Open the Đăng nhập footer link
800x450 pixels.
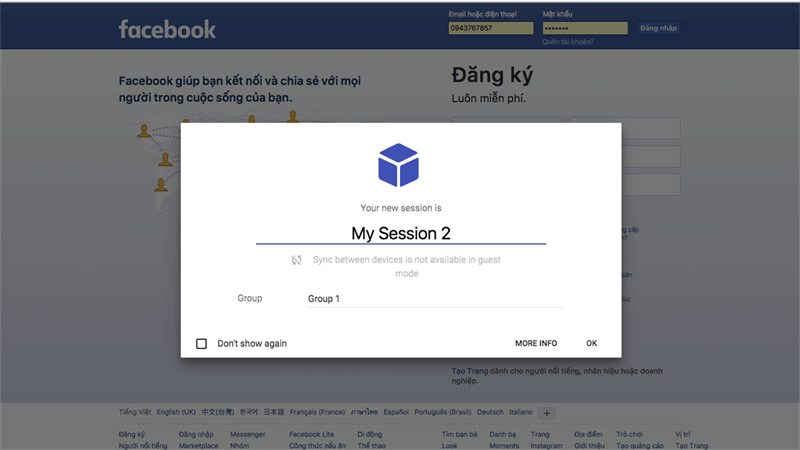tap(196, 434)
